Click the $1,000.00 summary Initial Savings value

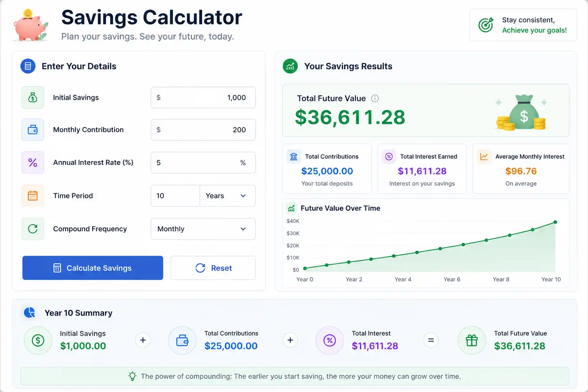pos(83,346)
